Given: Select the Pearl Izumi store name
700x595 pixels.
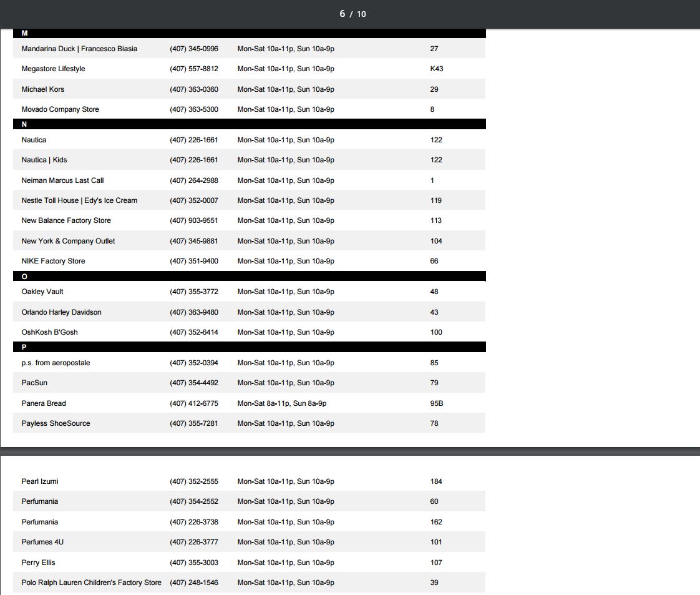Looking at the screenshot, I should 40,481.
